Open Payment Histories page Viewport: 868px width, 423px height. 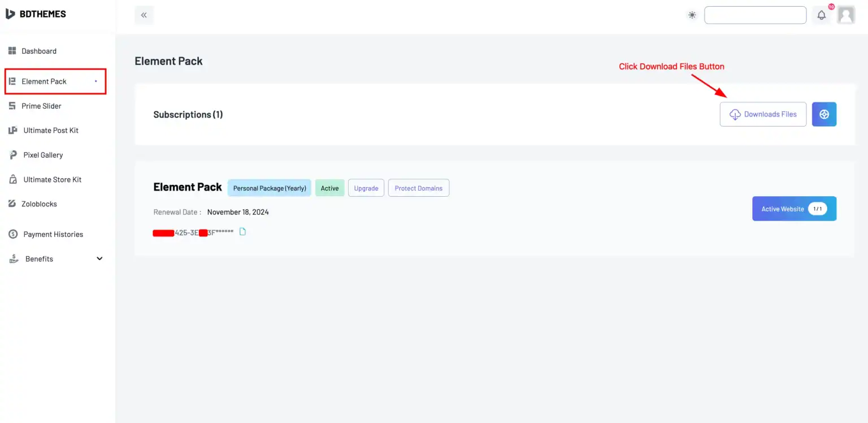54,234
